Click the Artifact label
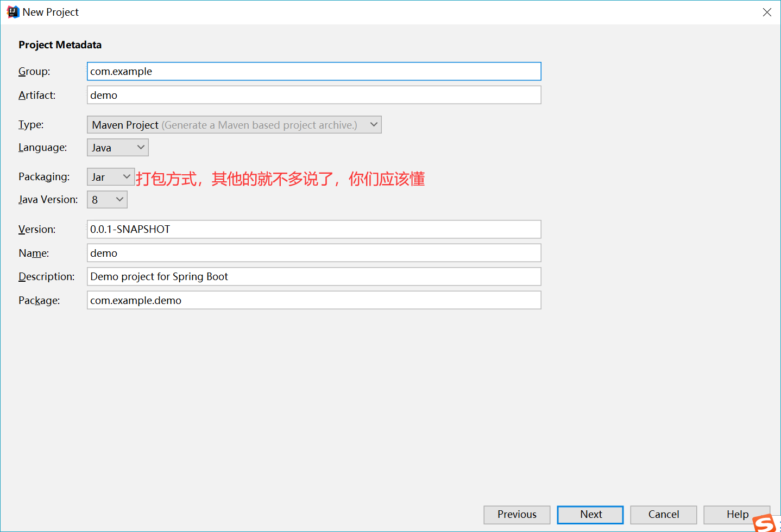The image size is (781, 532). point(37,96)
